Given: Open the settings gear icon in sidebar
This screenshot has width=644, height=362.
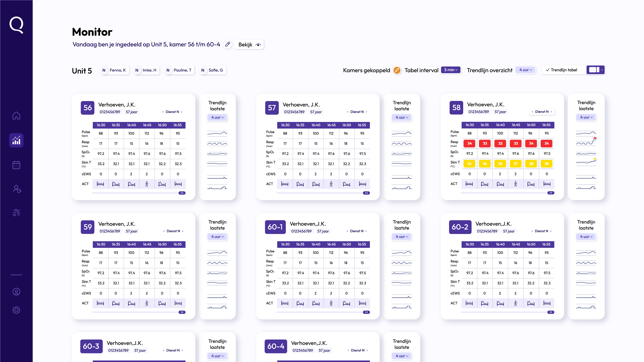Looking at the screenshot, I should [16, 310].
